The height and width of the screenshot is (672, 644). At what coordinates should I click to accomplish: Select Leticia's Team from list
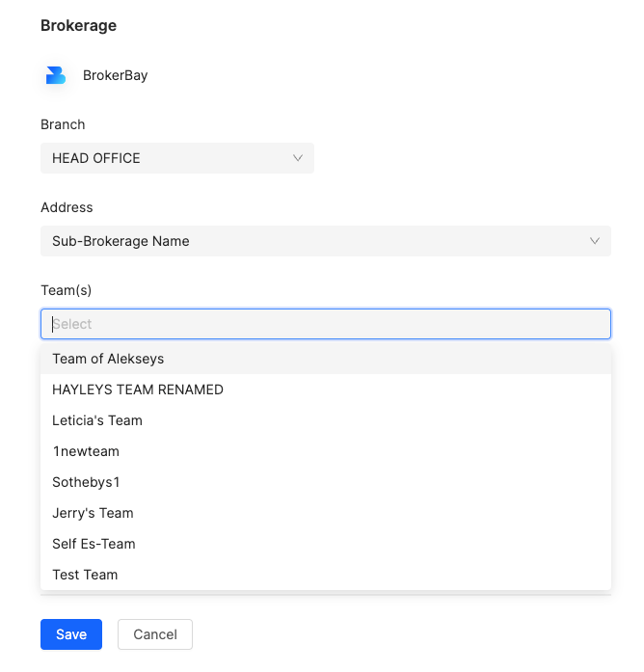click(326, 420)
